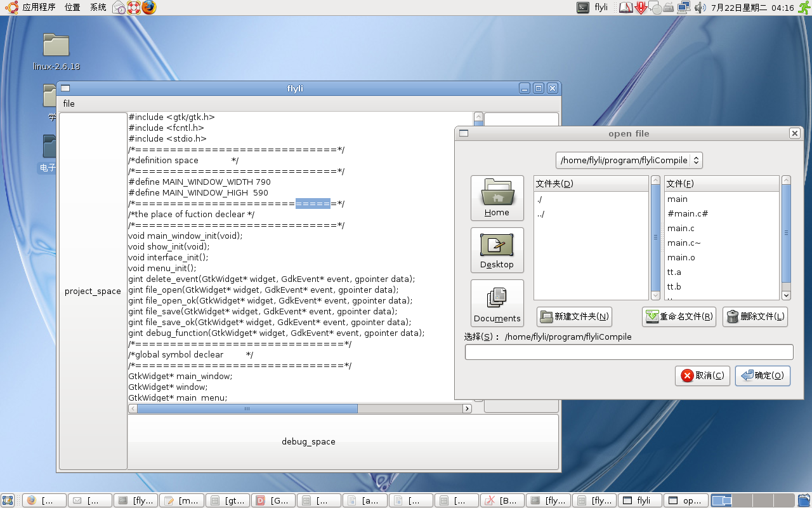This screenshot has width=812, height=508.
Task: Switch to the 'op...' taskbar window button
Action: tap(686, 500)
